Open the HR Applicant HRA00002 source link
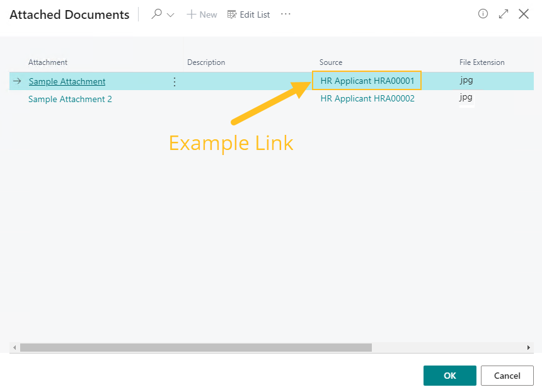The height and width of the screenshot is (392, 542). coord(367,98)
